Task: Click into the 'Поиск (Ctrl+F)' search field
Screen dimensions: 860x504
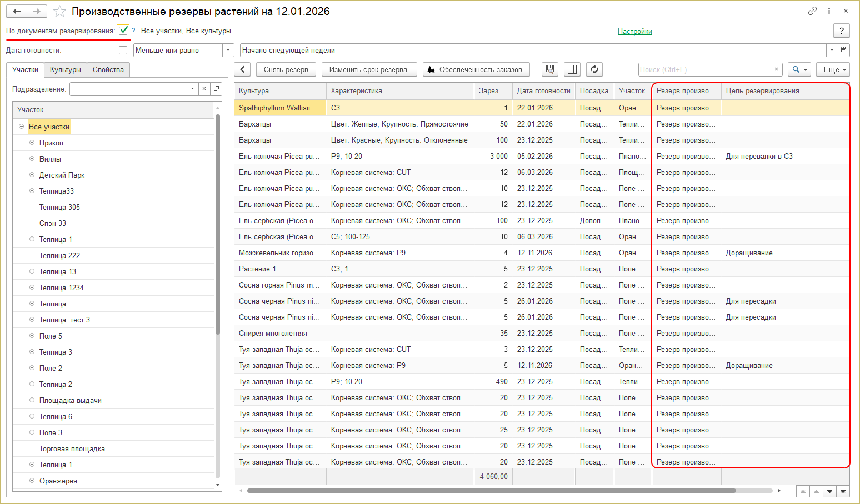Action: tap(704, 69)
